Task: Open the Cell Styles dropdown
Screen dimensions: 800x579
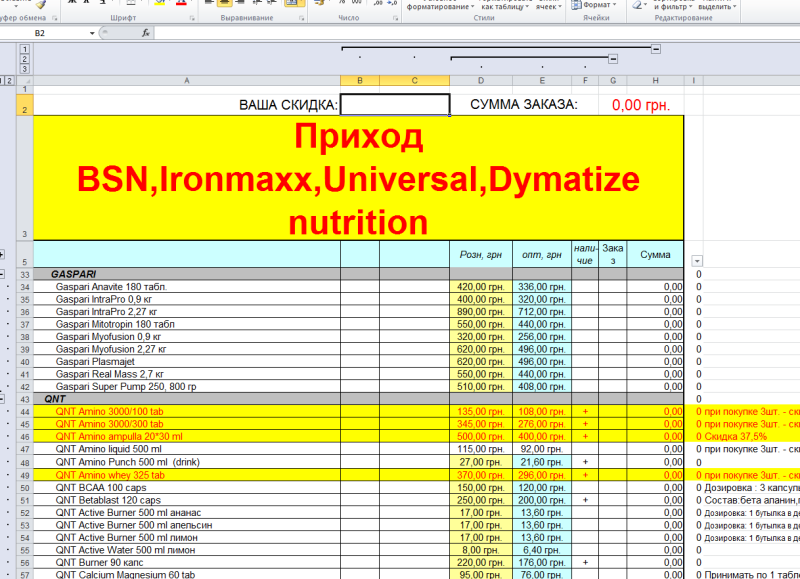Action: coord(548,5)
